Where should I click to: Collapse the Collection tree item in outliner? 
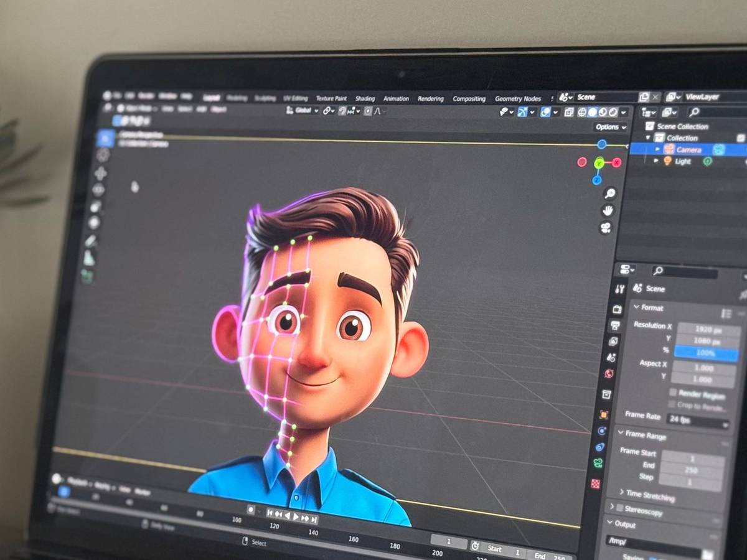pyautogui.click(x=647, y=138)
